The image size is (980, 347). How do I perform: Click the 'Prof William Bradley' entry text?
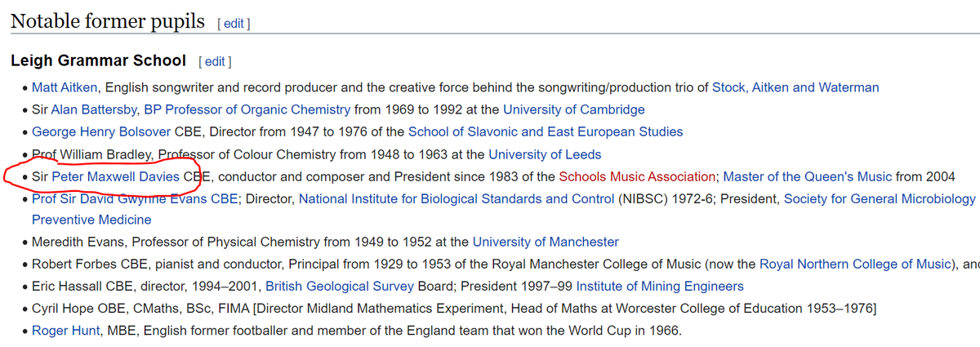coord(91,154)
